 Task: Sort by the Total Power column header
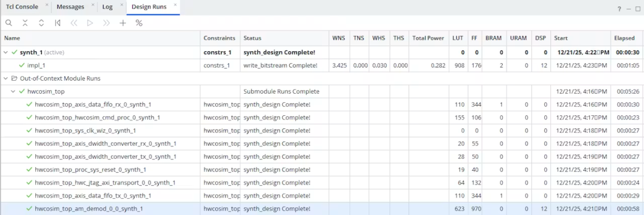[428, 38]
